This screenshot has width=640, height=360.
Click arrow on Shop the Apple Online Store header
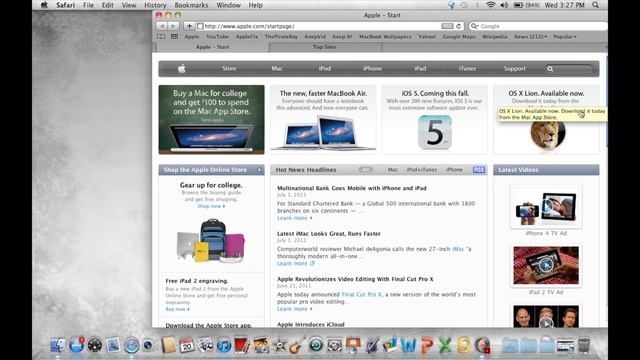point(259,170)
